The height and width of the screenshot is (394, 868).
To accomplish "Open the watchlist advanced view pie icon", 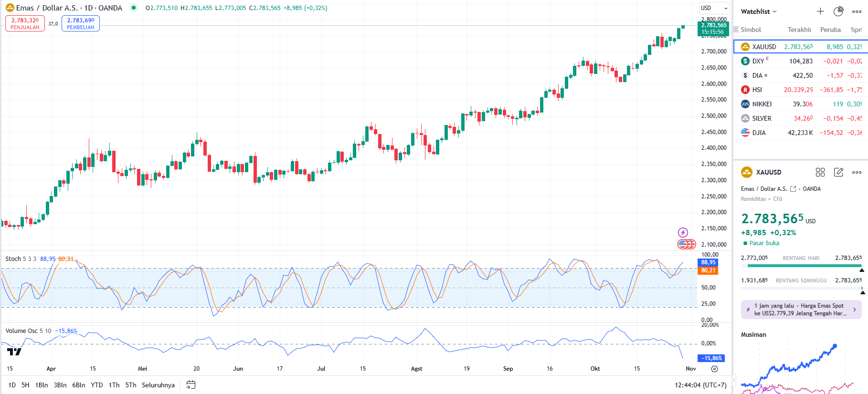I will click(x=838, y=11).
